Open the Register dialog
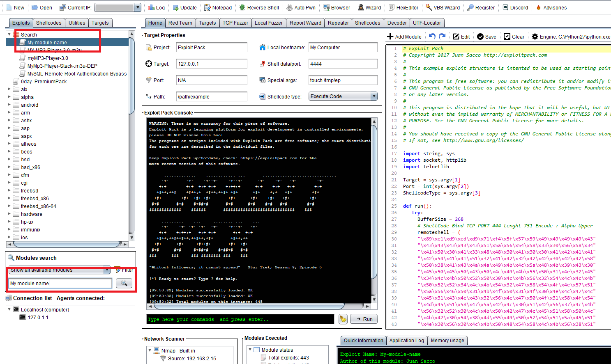 coord(481,7)
